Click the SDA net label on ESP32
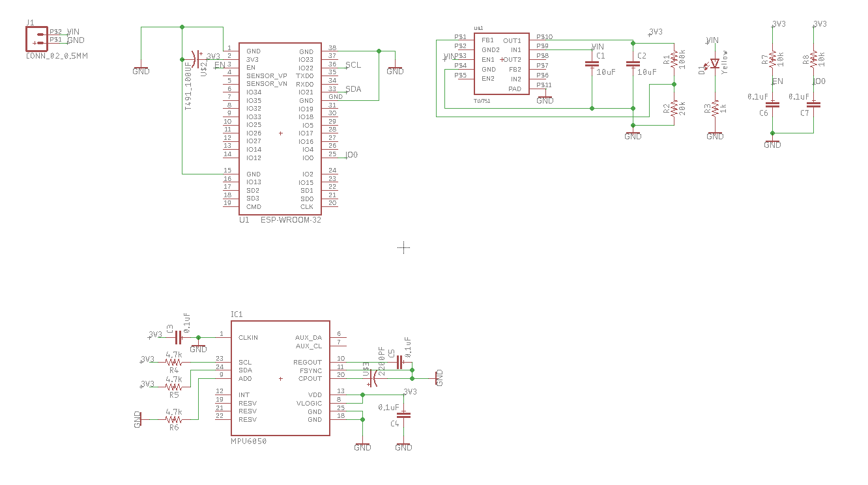Screen dimensions: 868x485 coord(353,89)
